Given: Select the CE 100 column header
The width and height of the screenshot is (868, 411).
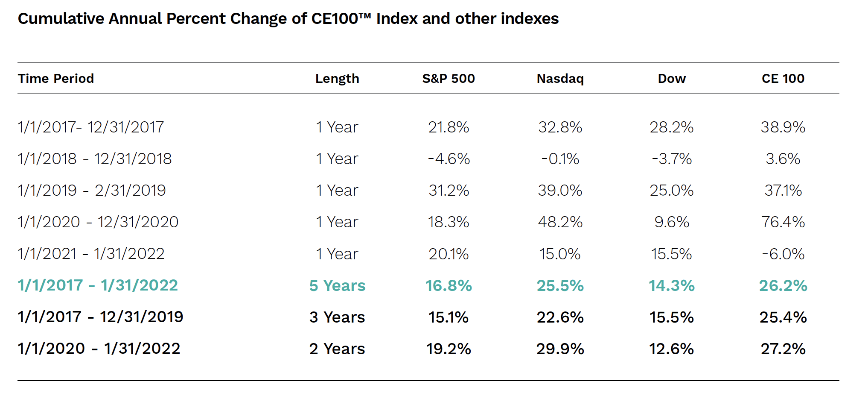Looking at the screenshot, I should [x=783, y=79].
